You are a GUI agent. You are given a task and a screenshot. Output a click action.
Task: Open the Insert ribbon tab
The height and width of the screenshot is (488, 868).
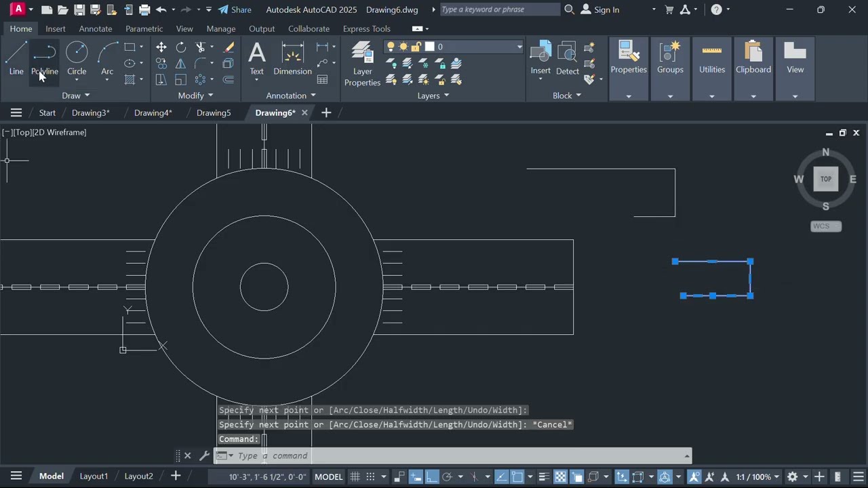pyautogui.click(x=56, y=28)
